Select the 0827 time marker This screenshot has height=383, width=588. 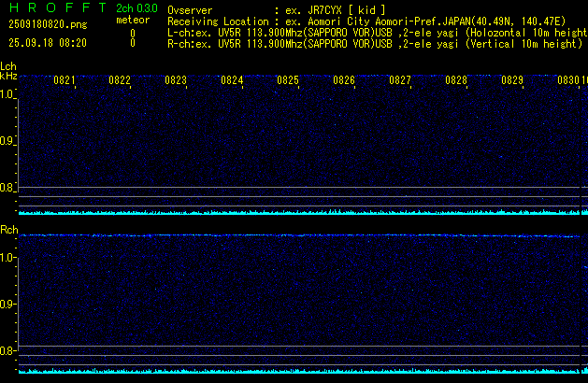pos(400,81)
